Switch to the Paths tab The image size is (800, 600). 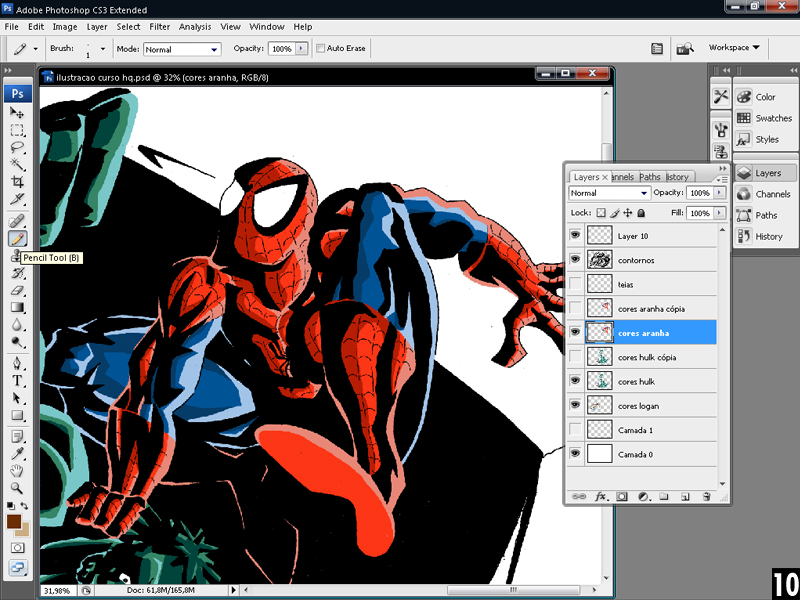coord(650,177)
